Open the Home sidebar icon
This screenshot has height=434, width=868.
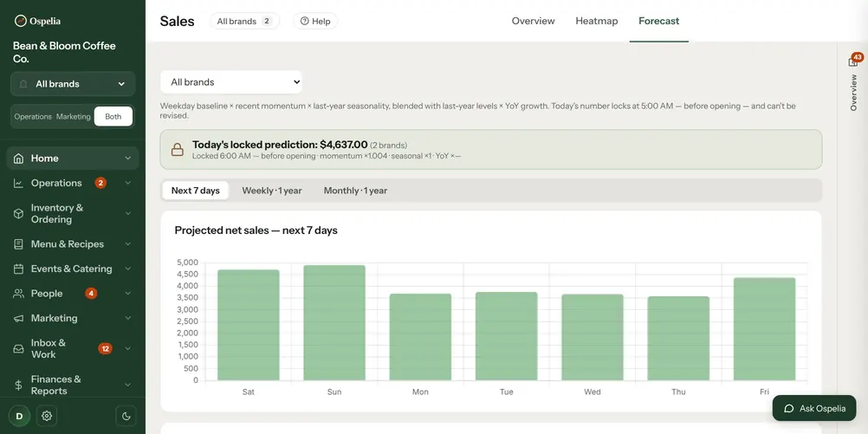pyautogui.click(x=18, y=159)
